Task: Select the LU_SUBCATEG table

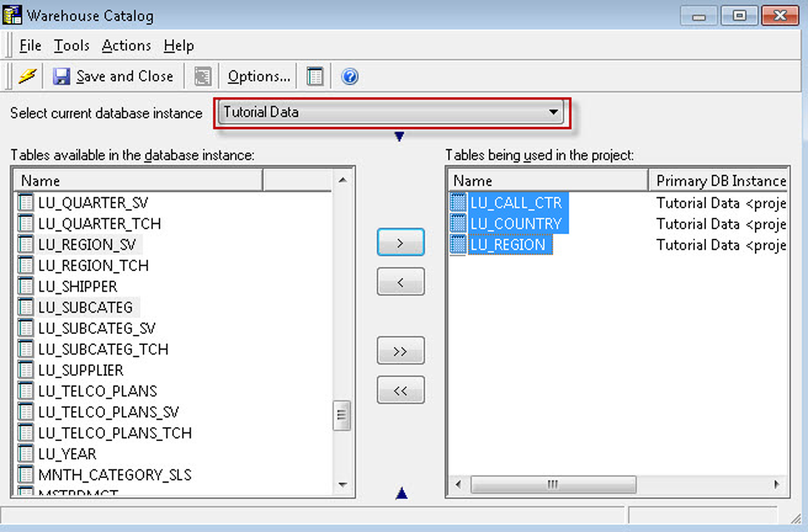Action: (85, 307)
